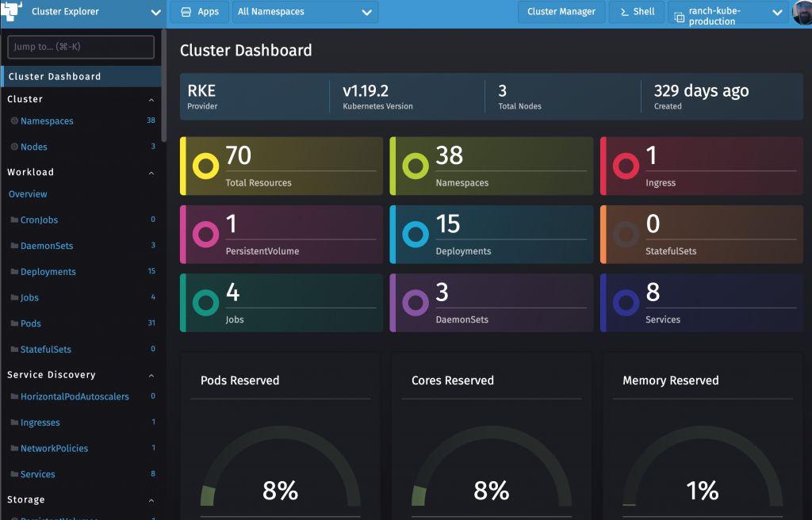The image size is (812, 520).
Task: Click the yellow Total Resources ring icon
Action: coord(206,166)
